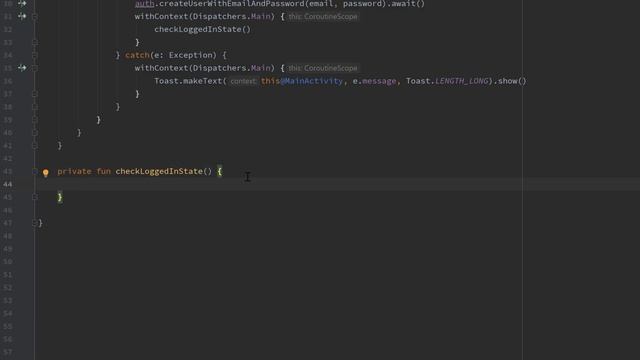Viewport: 640px width, 360px height.
Task: Click the 'LENGTH_LONG' constant
Action: click(x=462, y=81)
